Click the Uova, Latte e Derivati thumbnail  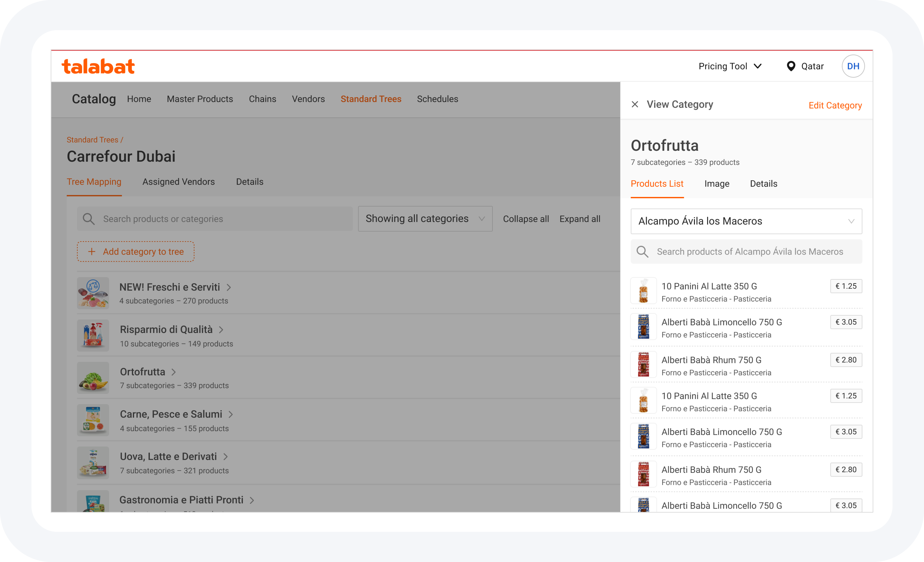[x=93, y=463]
